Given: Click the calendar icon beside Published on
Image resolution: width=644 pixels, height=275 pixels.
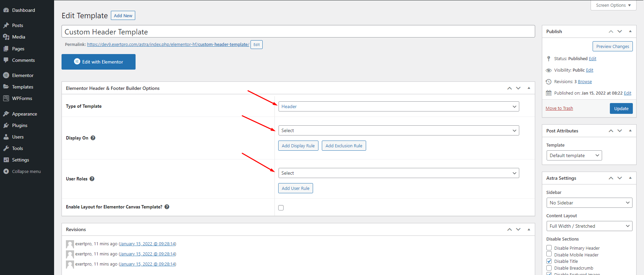Looking at the screenshot, I should click(x=549, y=93).
